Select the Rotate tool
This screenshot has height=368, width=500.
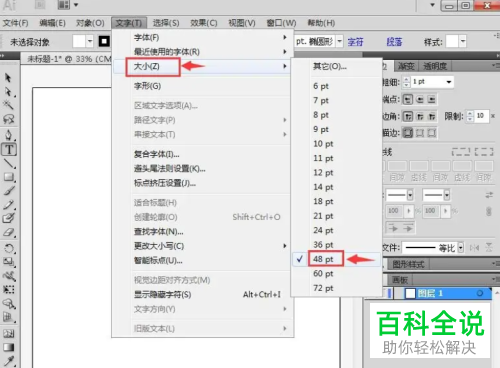(9, 249)
